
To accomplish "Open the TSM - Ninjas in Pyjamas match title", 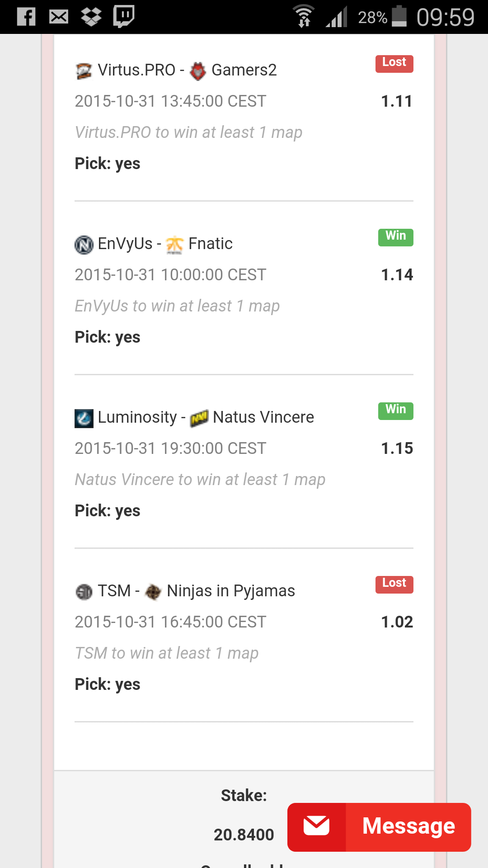I will click(x=185, y=591).
